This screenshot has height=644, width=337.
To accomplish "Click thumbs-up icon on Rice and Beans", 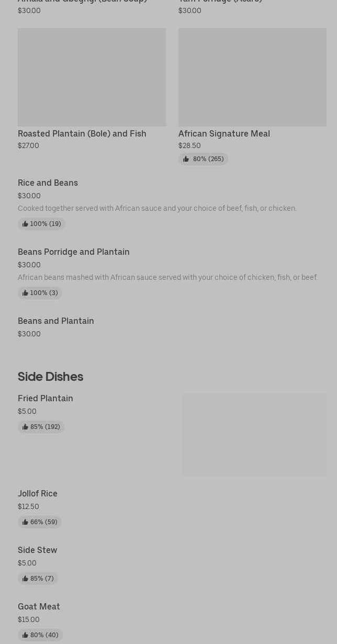I will (25, 224).
